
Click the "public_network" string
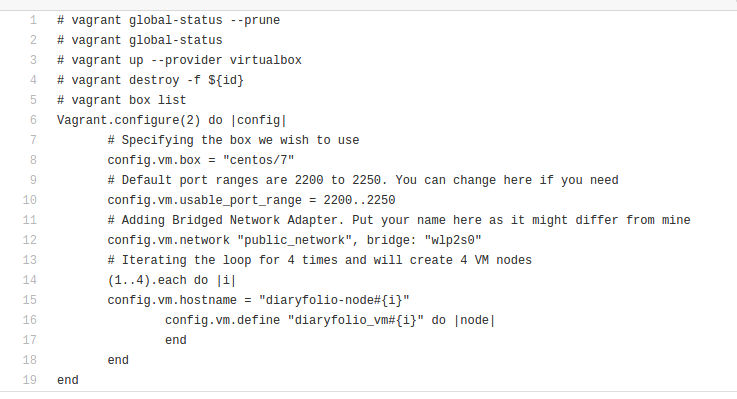(x=295, y=240)
